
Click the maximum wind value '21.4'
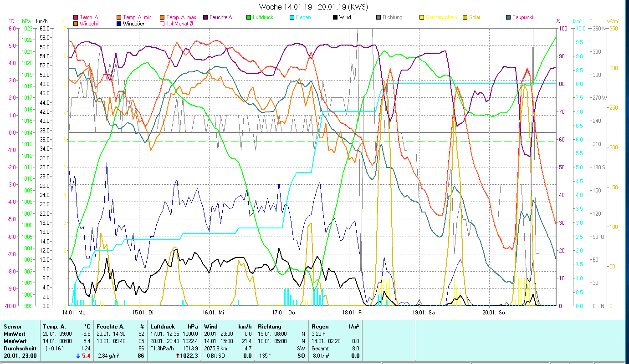(x=246, y=341)
